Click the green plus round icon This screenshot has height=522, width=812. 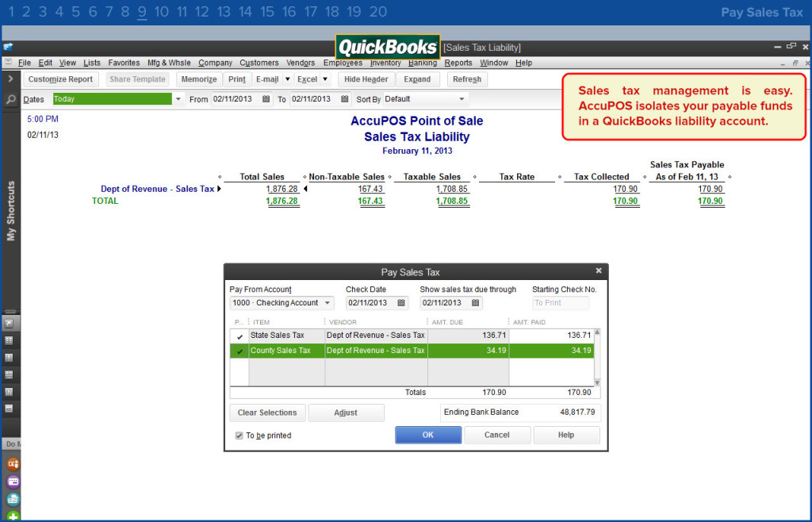tap(13, 516)
